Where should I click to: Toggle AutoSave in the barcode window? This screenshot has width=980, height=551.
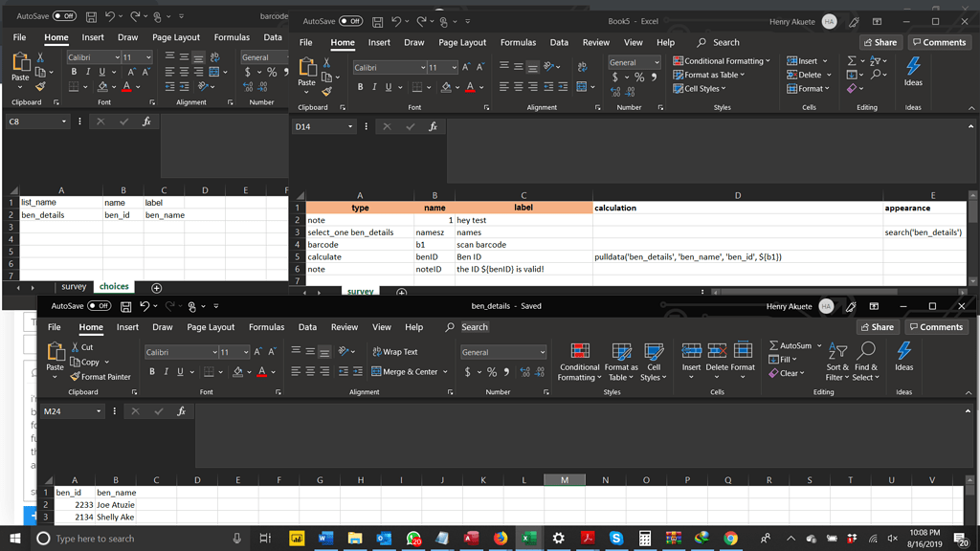tap(64, 16)
